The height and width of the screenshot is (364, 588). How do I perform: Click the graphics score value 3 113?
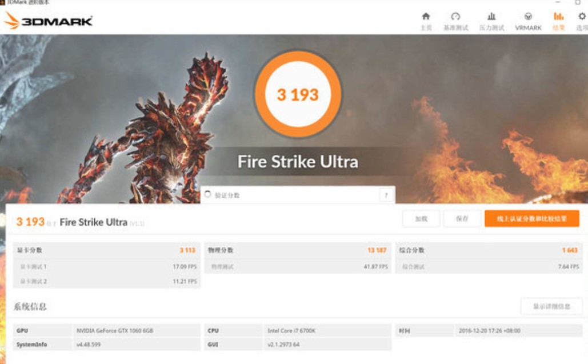pos(187,250)
